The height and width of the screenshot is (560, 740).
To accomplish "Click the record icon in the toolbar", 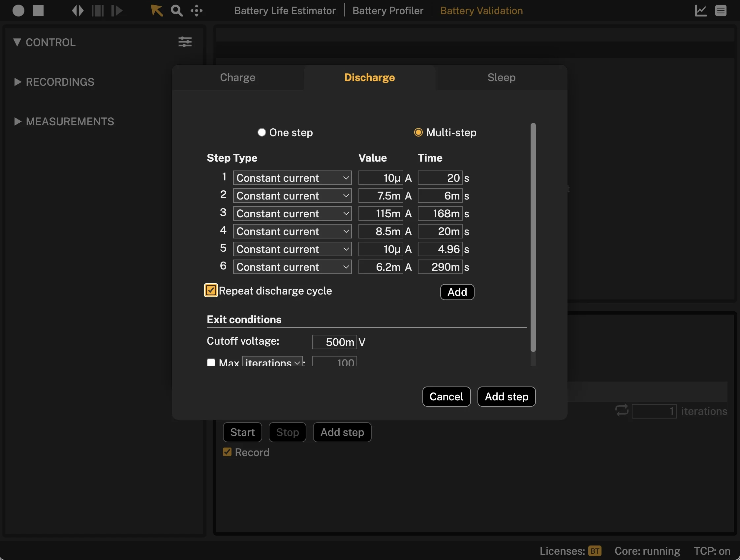I will pyautogui.click(x=19, y=10).
